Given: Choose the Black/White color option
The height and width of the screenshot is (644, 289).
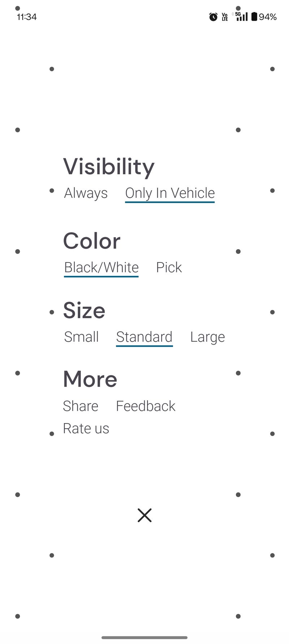Looking at the screenshot, I should pyautogui.click(x=101, y=268).
